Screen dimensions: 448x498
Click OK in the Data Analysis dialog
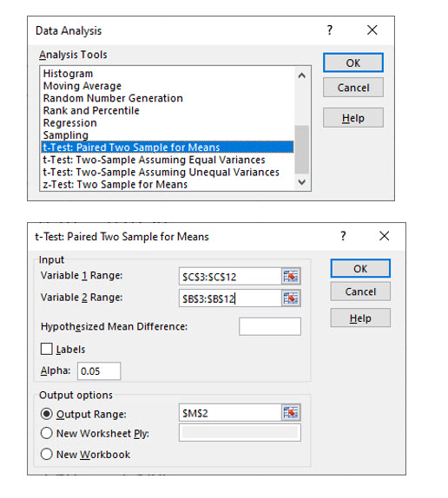point(353,62)
